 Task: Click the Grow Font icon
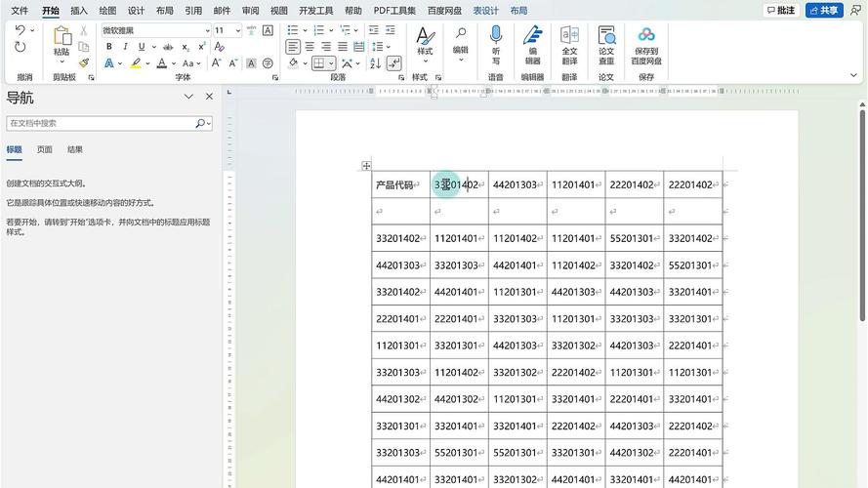point(216,63)
